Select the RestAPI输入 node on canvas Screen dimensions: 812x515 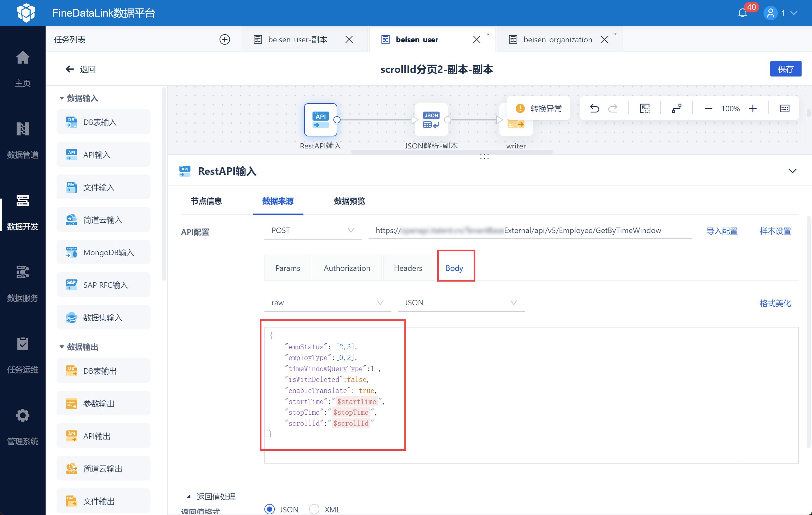pos(320,120)
